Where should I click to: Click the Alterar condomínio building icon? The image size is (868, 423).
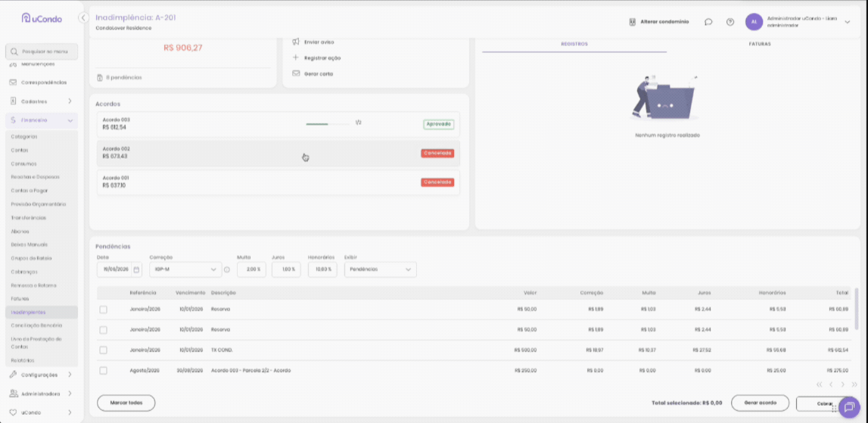point(632,22)
